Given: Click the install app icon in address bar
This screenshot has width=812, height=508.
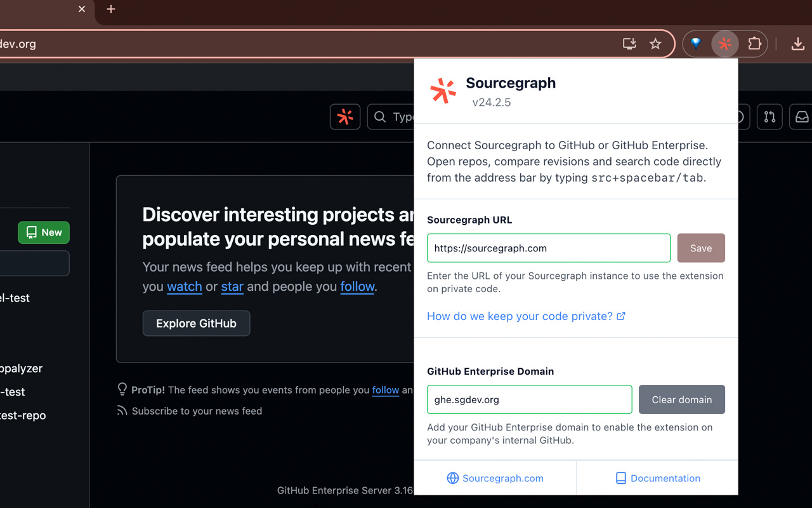Looking at the screenshot, I should tap(629, 44).
